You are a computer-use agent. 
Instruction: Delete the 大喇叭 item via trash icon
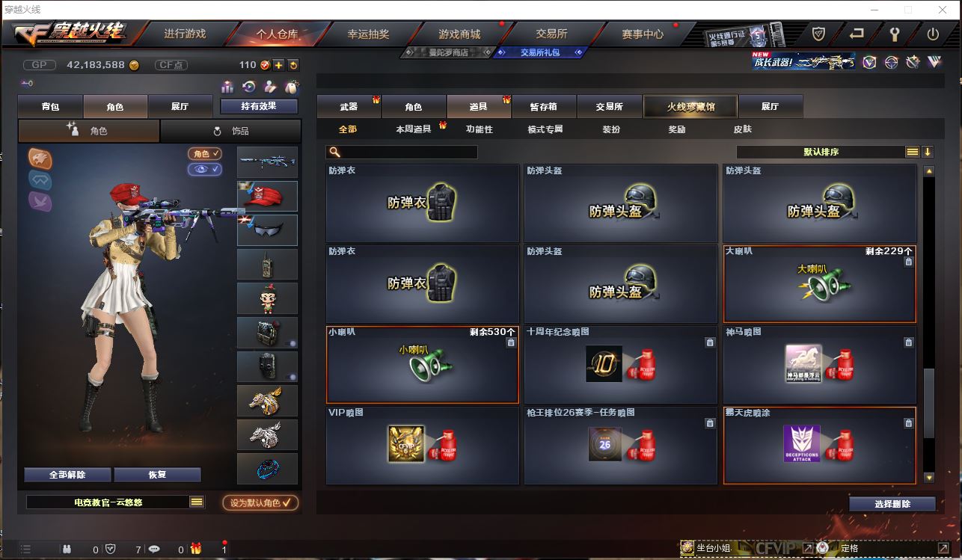tap(908, 262)
